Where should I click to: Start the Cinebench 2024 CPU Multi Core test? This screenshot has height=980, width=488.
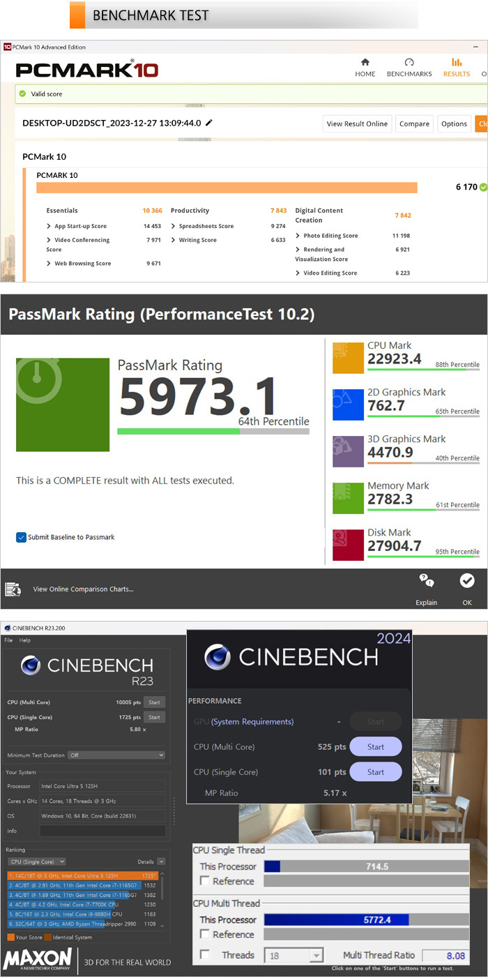(375, 747)
